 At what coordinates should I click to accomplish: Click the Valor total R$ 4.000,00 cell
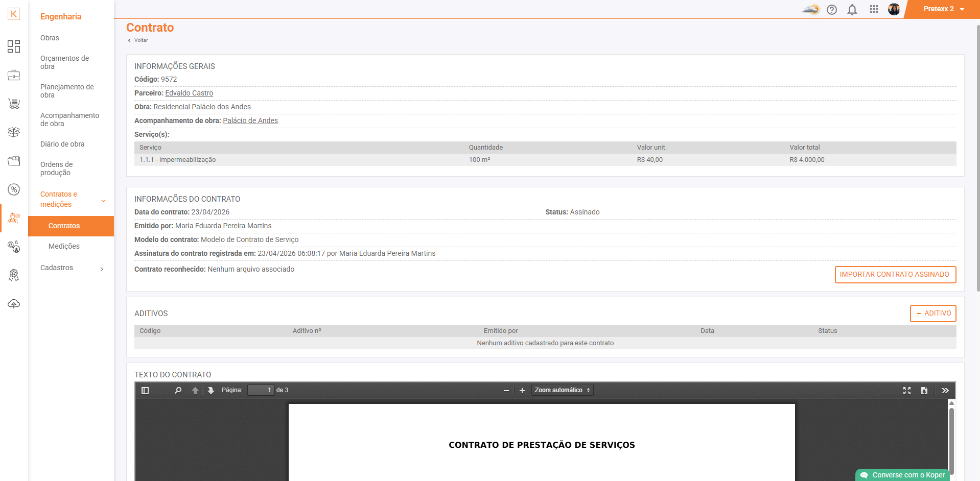pos(807,160)
